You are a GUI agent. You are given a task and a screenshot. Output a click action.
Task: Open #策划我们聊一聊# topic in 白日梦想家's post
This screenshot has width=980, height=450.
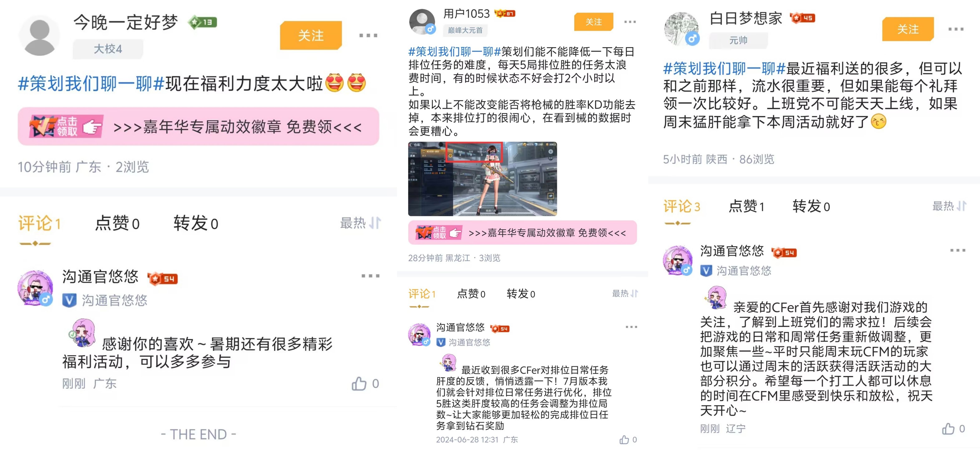(x=724, y=69)
